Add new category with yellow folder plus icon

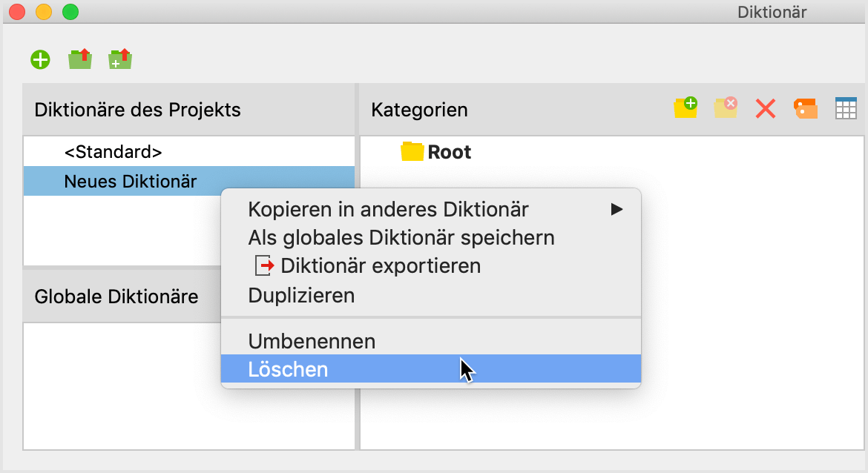(685, 108)
